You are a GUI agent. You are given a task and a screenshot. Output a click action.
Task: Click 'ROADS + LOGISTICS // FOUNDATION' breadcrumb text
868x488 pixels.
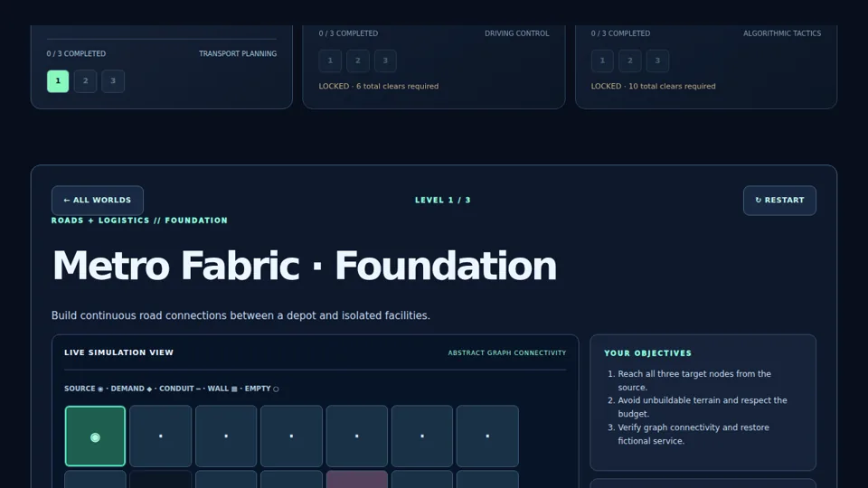click(x=139, y=221)
